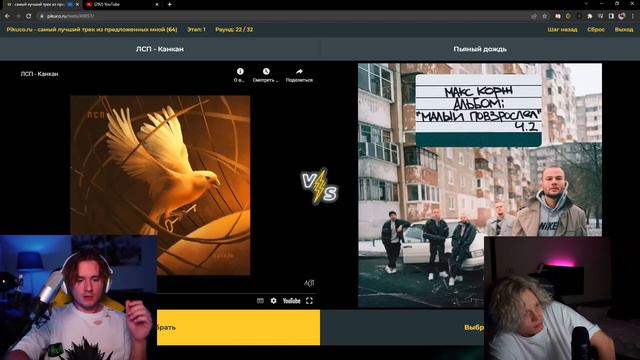Click the 'Этап: 1' stage label
Screen dimensions: 640x360
pyautogui.click(x=196, y=29)
